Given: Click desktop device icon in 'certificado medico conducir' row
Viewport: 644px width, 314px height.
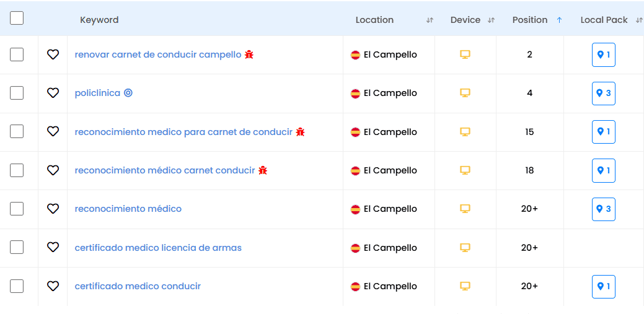Looking at the screenshot, I should (x=465, y=286).
